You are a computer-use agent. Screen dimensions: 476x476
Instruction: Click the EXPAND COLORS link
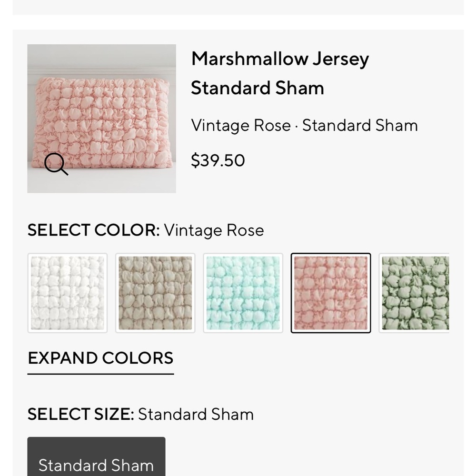coord(100,358)
